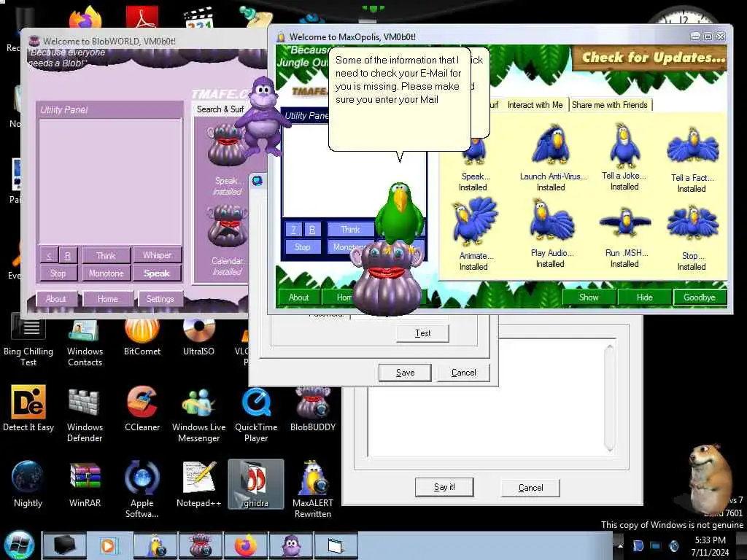Screen dimensions: 747x560
Task: Select the Tell a Joke bird
Action: [x=624, y=145]
